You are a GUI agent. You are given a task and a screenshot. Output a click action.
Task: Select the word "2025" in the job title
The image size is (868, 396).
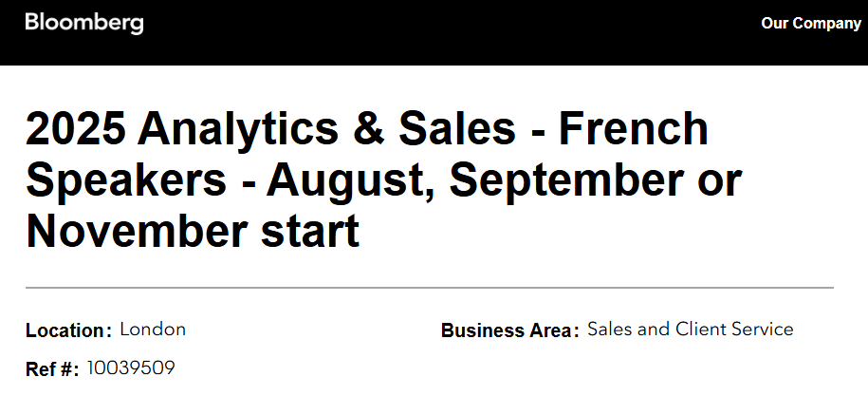76,128
